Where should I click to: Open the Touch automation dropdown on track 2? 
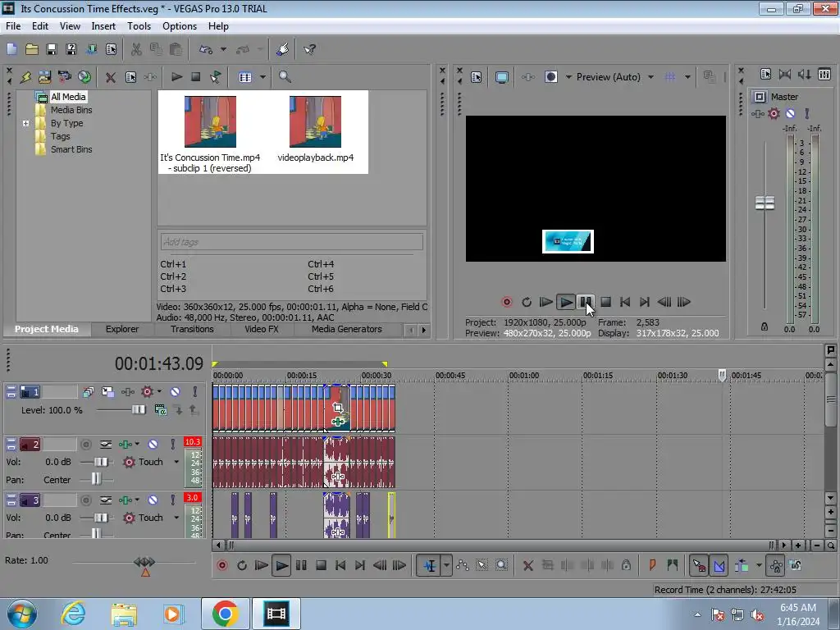pos(176,462)
